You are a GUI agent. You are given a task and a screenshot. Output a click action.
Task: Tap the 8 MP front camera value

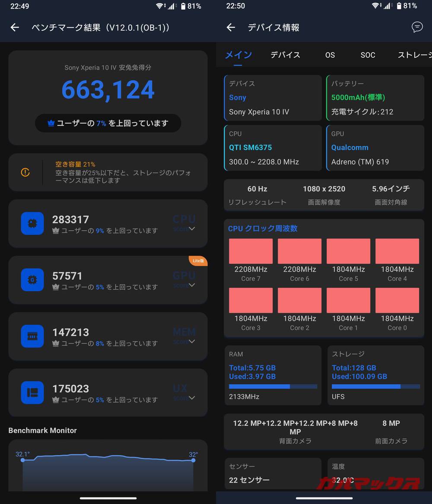[391, 423]
